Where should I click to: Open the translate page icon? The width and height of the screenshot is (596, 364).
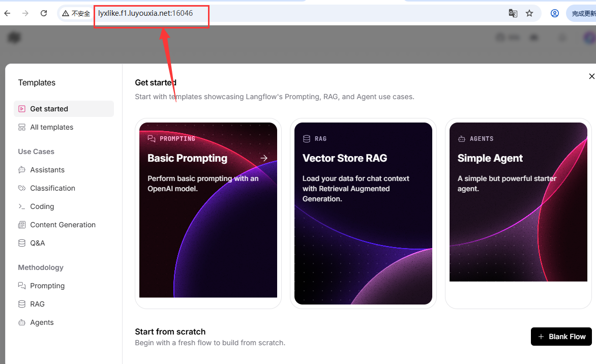[513, 13]
